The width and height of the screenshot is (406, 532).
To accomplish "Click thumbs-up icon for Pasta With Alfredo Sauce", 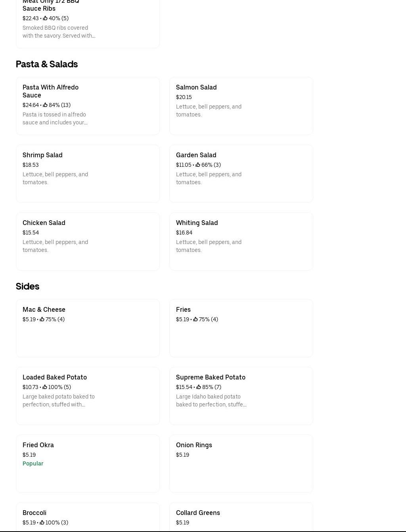I will [45, 105].
